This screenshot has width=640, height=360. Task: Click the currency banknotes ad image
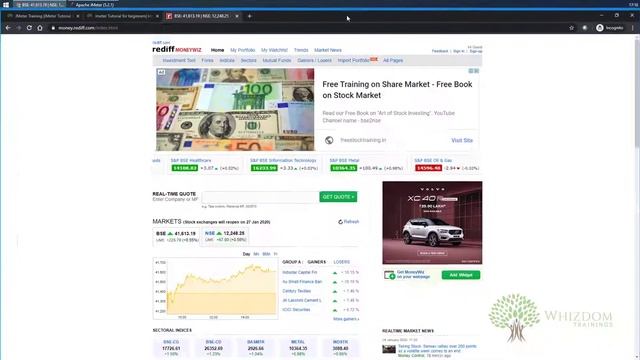pos(235,109)
